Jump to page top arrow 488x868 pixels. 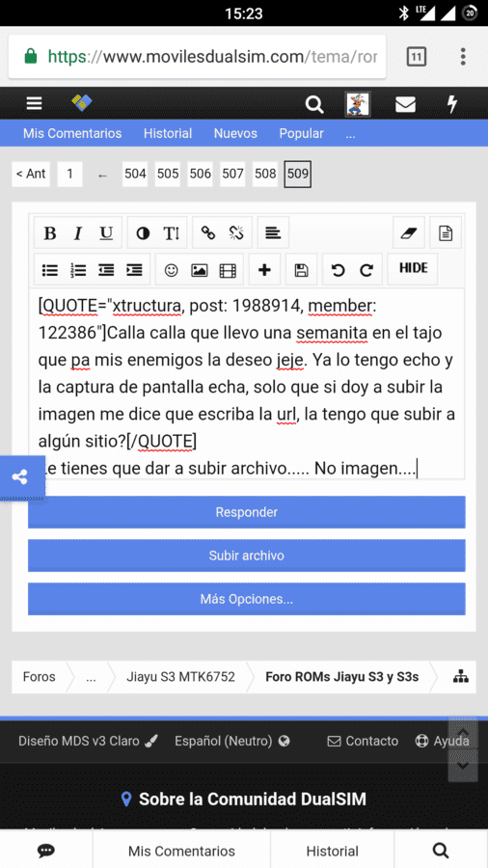pos(463,734)
